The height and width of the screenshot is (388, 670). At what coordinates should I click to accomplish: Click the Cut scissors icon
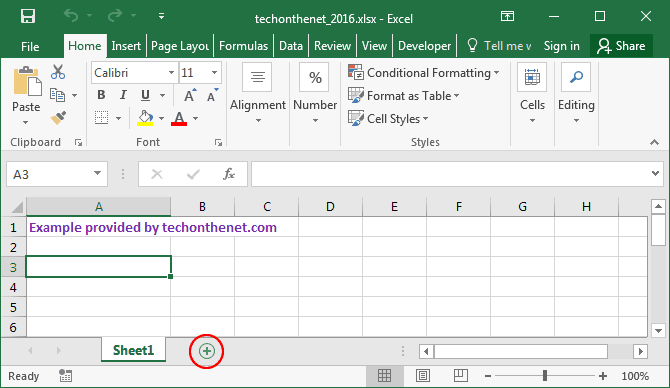[58, 72]
